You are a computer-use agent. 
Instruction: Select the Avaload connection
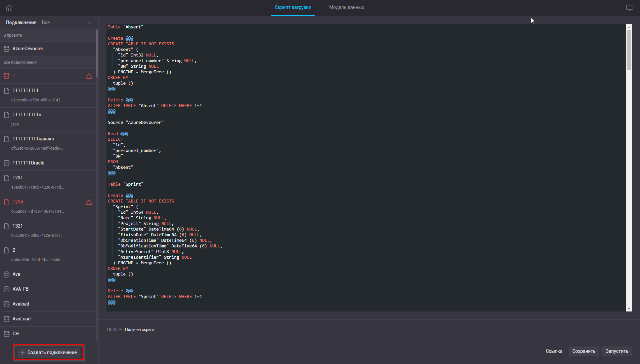click(x=48, y=304)
